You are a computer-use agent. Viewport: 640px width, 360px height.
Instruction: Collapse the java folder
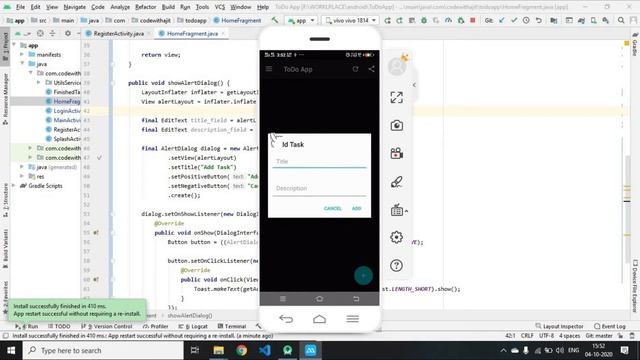pyautogui.click(x=22, y=64)
